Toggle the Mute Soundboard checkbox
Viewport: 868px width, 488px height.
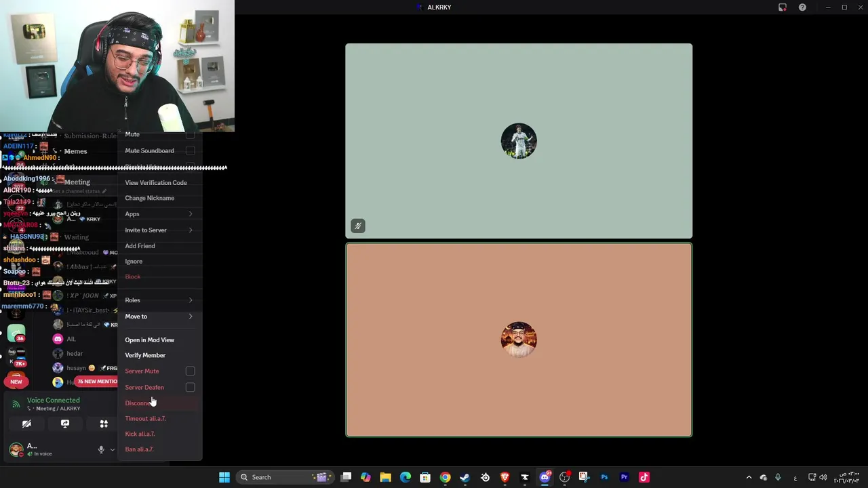pyautogui.click(x=190, y=150)
